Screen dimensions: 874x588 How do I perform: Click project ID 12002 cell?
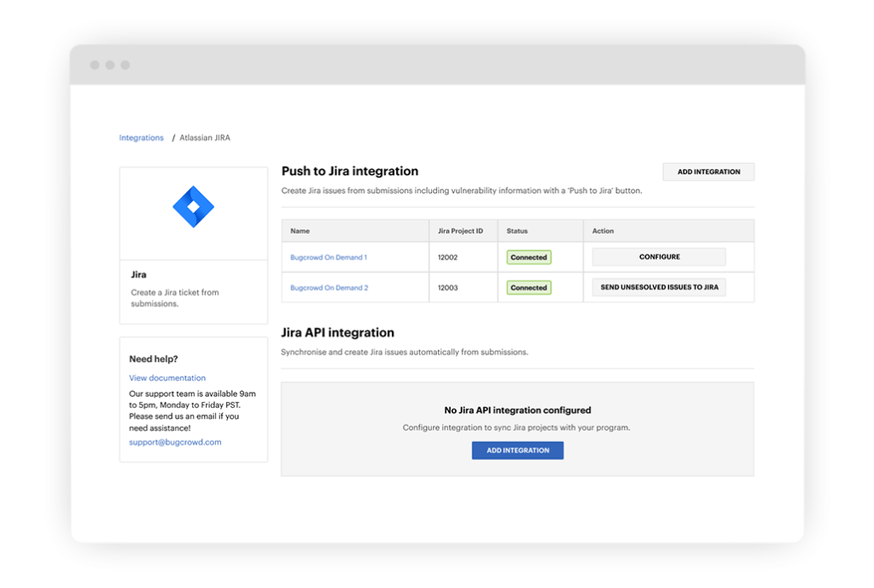[448, 257]
